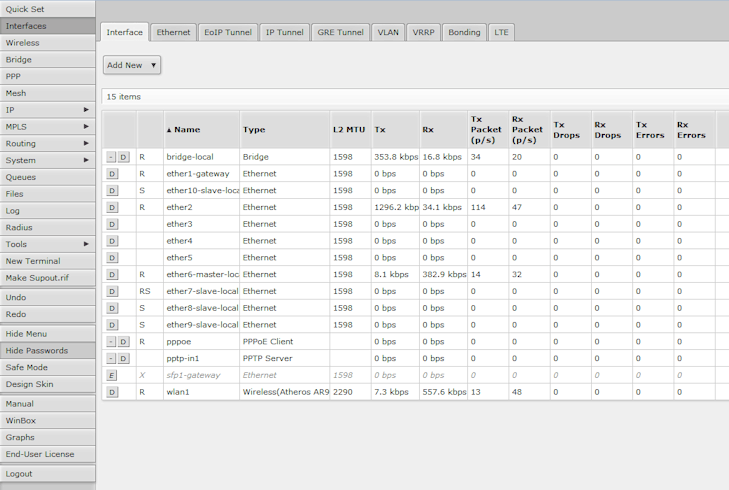The height and width of the screenshot is (490, 729).
Task: Remove pptp-in1 using the minus button
Action: click(111, 358)
